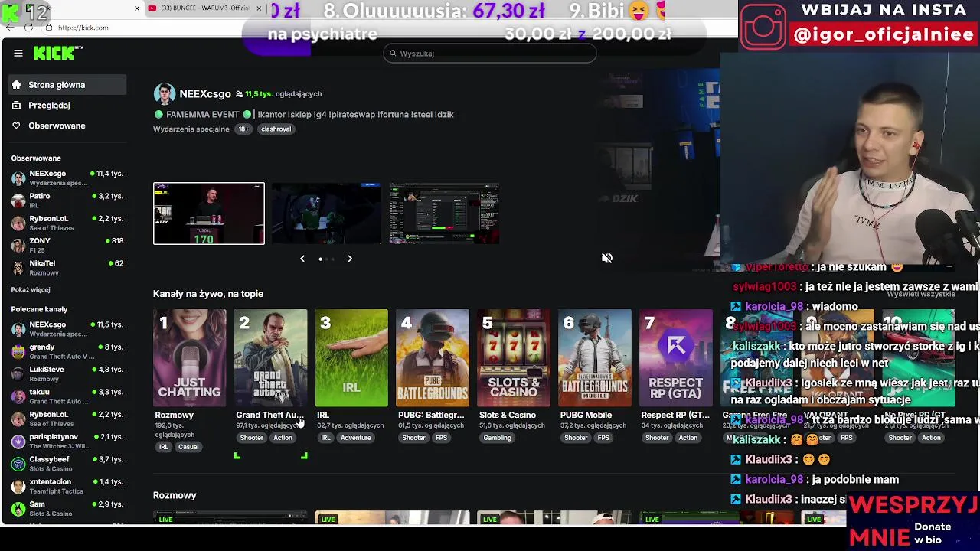This screenshot has width=980, height=551.
Task: Open the Slots & Casino category card
Action: (x=514, y=358)
